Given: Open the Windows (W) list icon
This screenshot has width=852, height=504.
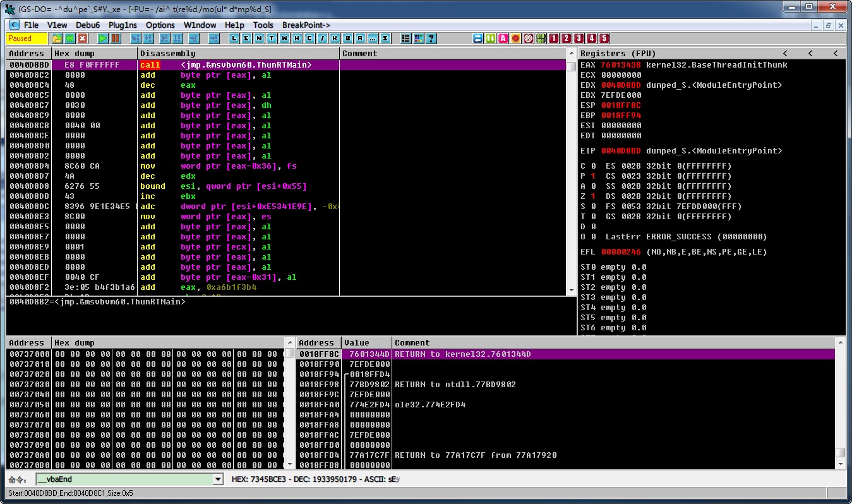Looking at the screenshot, I should [x=284, y=39].
